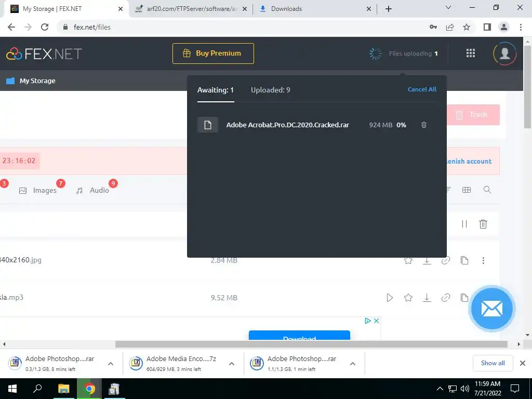Copy the 9.52 MB mp3 file
Viewport: 532px width, 399px height.
point(464,298)
